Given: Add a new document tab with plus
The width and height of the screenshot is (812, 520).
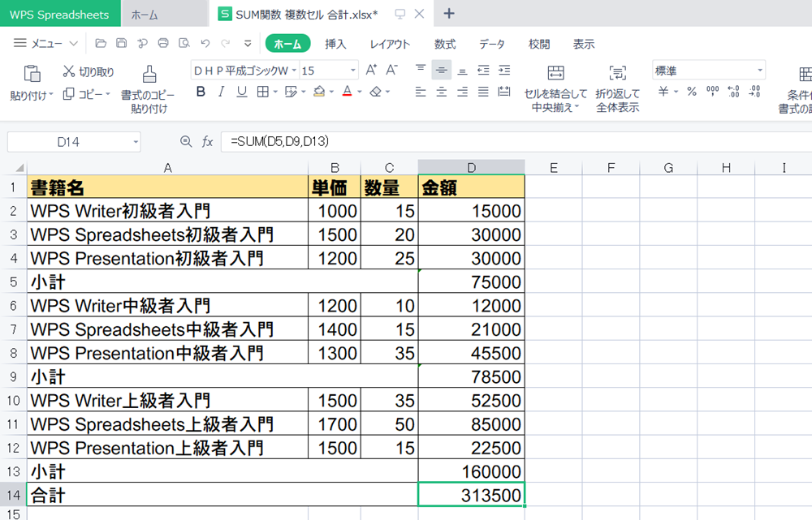Looking at the screenshot, I should point(449,14).
